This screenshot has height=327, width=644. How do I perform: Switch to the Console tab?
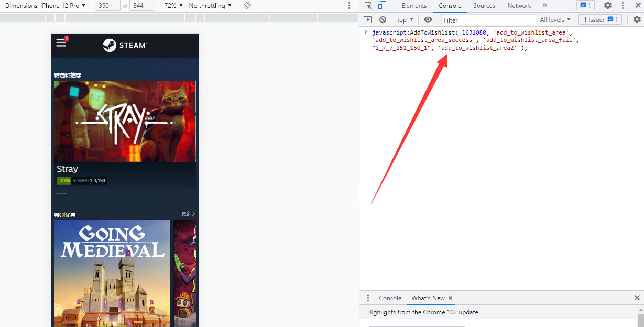click(450, 5)
